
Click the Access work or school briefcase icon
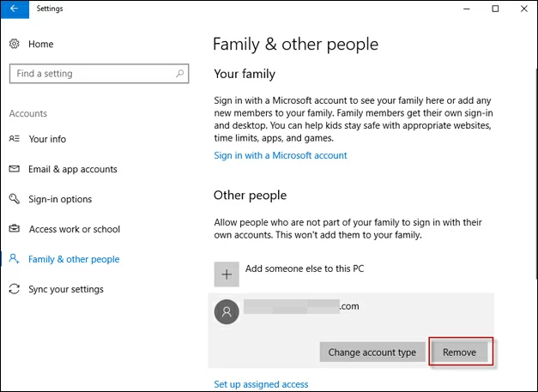coord(14,229)
